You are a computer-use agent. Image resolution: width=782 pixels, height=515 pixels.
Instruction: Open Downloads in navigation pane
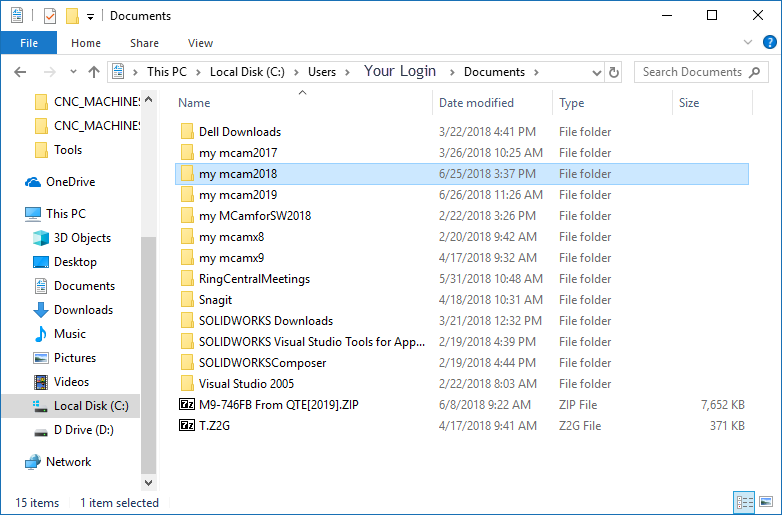click(73, 310)
